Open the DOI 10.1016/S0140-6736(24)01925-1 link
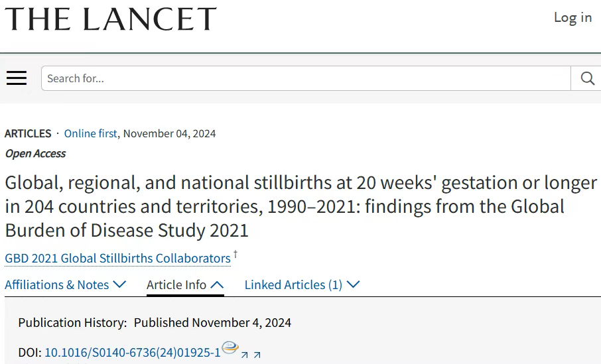 [x=133, y=353]
